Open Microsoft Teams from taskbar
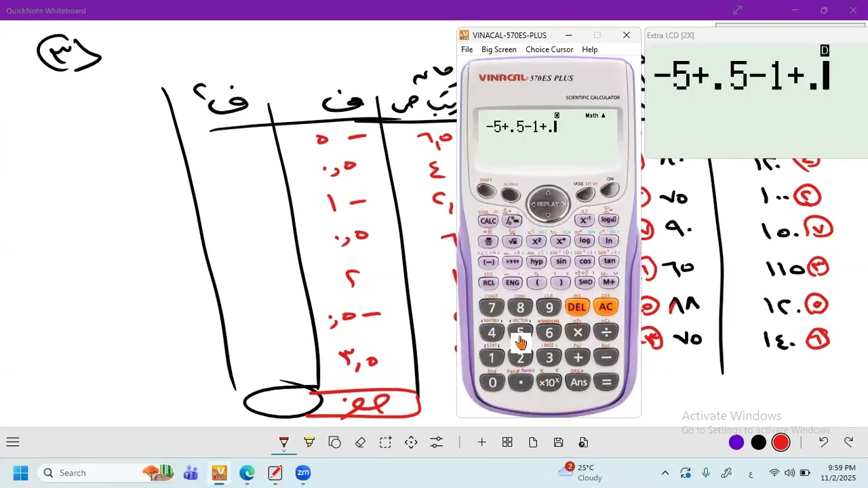Screen dimensions: 868x488 [191, 472]
